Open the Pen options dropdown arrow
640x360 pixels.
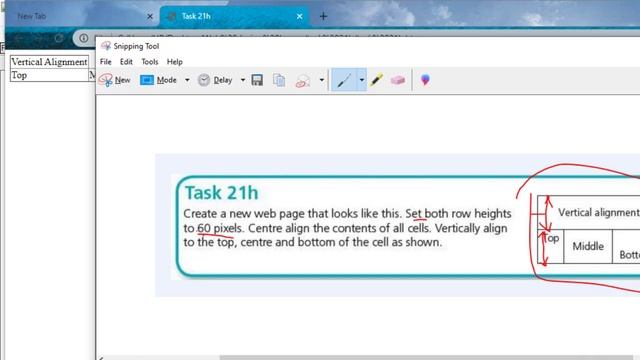coord(362,80)
